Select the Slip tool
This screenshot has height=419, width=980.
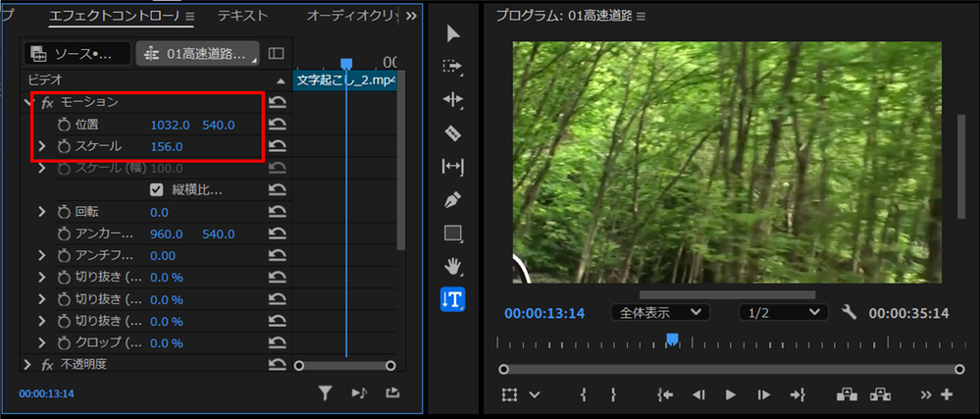[x=452, y=167]
